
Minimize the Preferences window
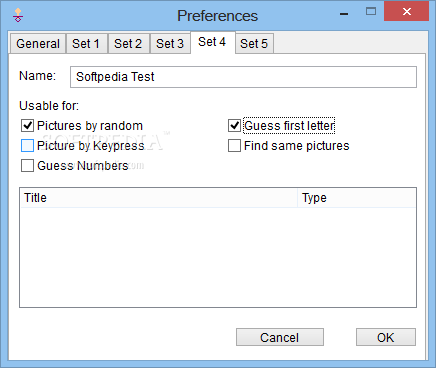click(344, 14)
